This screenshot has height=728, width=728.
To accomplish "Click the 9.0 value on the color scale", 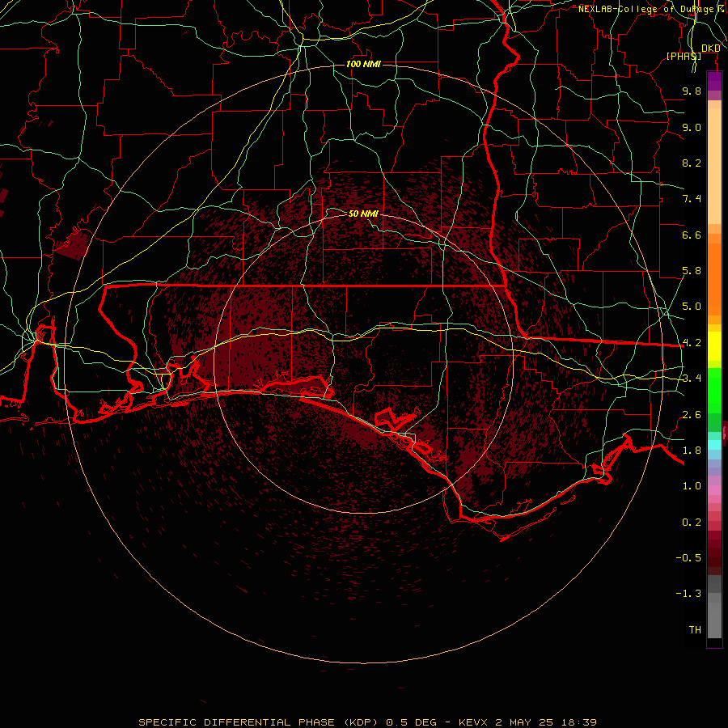I will [x=692, y=127].
